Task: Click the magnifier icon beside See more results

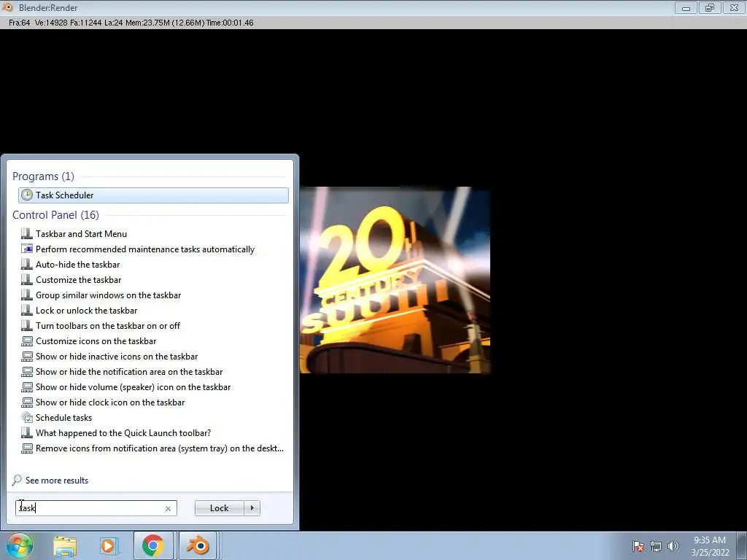Action: [17, 480]
